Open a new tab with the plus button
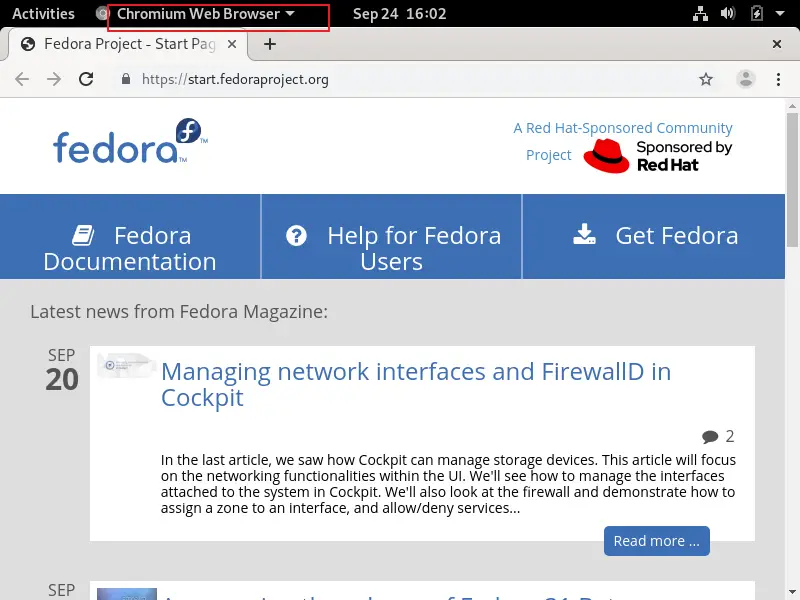800x600 pixels. pyautogui.click(x=270, y=44)
